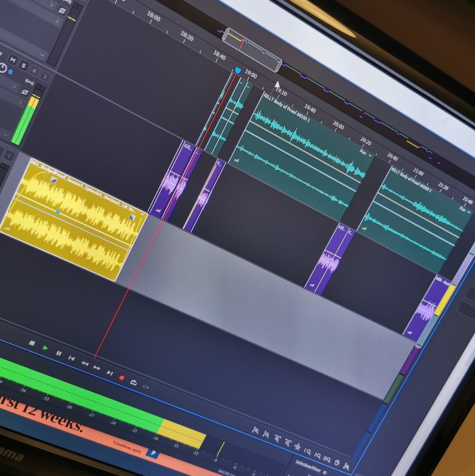Select the purple Kill clip below 20:20
Image resolution: width=475 pixels, height=476 pixels.
329,260
